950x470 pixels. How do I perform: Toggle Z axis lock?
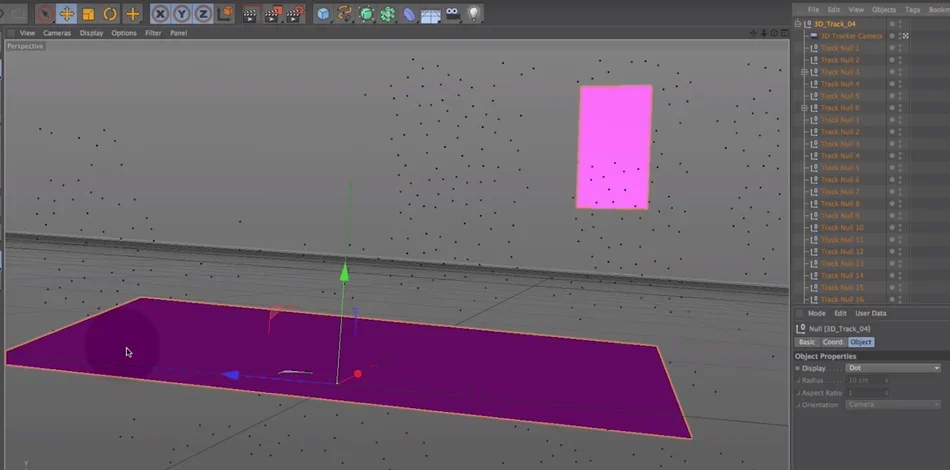click(203, 13)
